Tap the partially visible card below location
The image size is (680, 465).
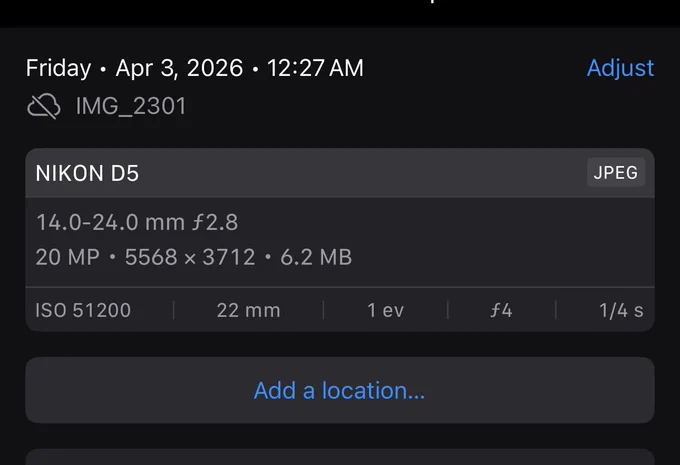point(340,457)
